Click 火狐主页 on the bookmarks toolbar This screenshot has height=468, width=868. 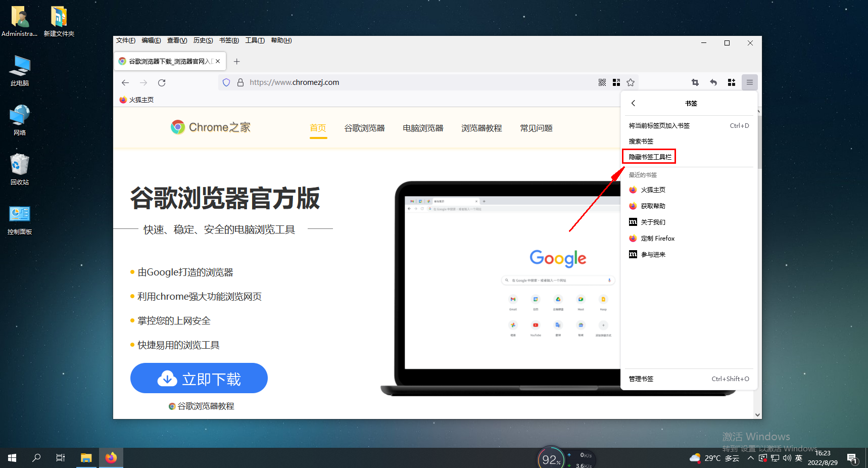[136, 100]
